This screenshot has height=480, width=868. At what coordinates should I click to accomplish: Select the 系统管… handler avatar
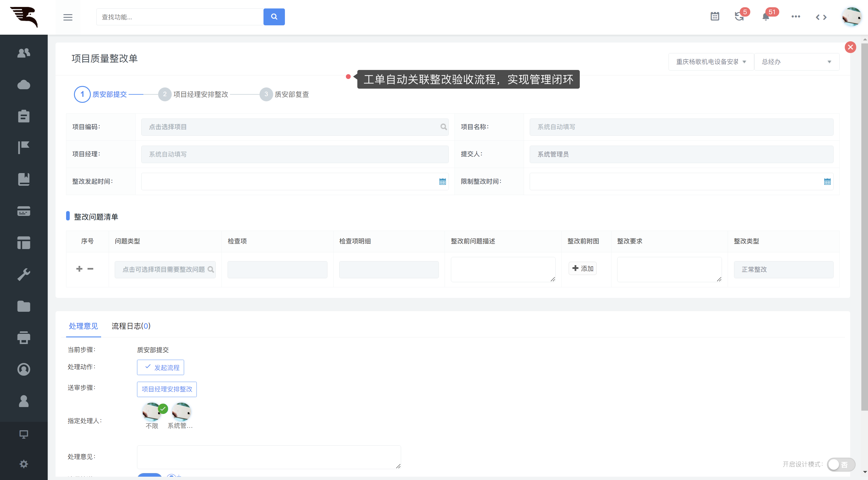tap(181, 412)
